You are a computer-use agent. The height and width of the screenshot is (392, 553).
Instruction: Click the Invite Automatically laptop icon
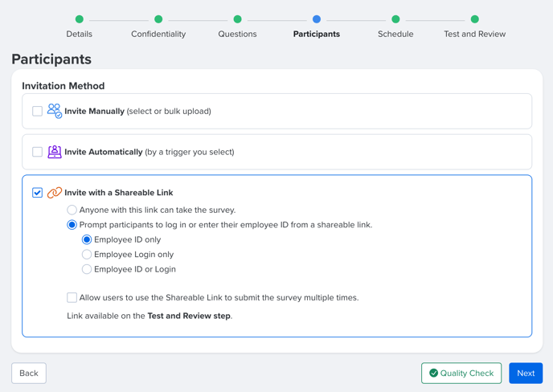[x=55, y=152]
